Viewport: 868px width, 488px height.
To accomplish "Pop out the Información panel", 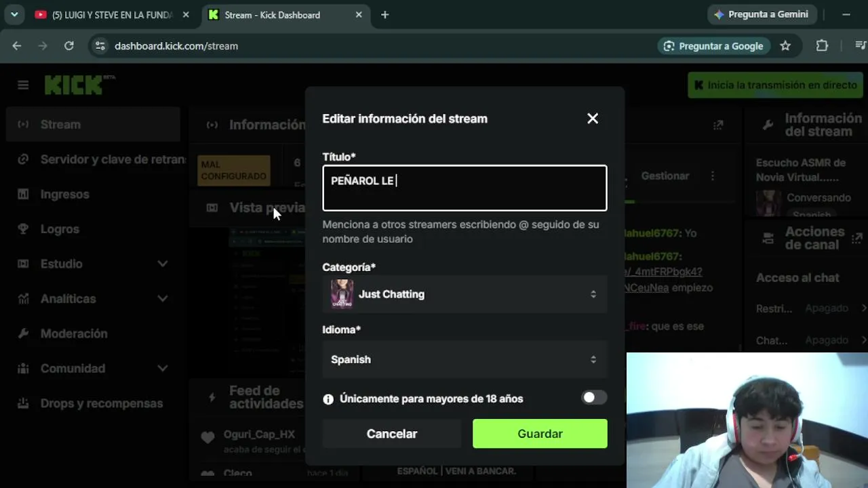I will [x=718, y=125].
